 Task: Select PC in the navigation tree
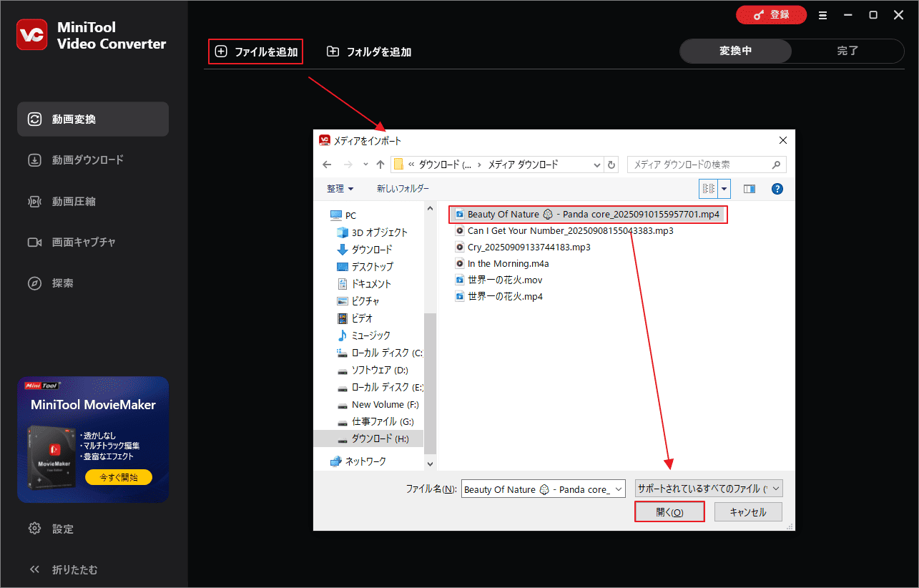click(343, 215)
